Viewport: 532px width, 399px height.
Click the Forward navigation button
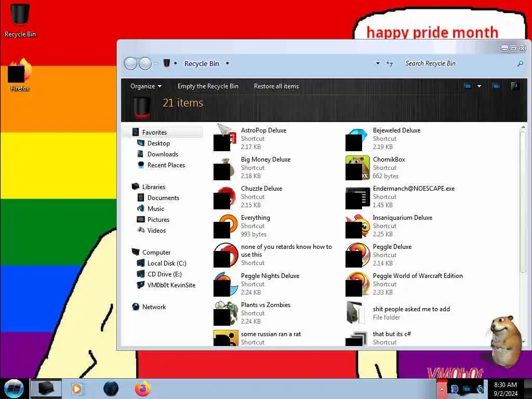(x=145, y=63)
